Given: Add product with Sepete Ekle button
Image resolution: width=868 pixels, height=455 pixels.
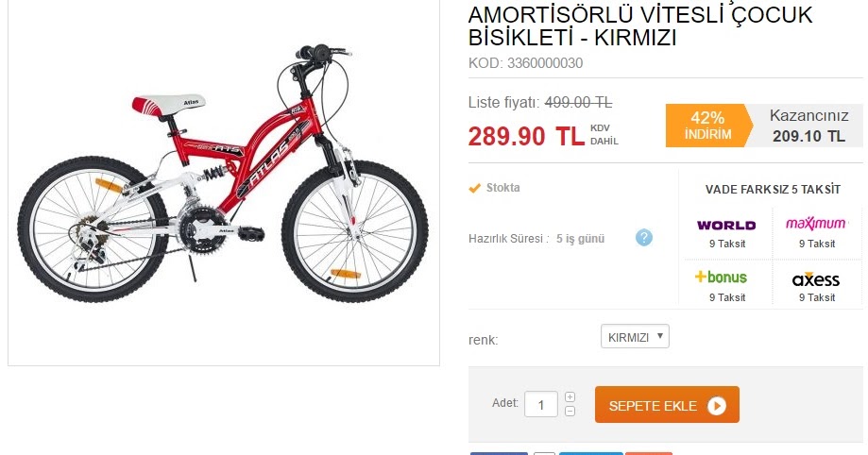Looking at the screenshot, I should [x=667, y=405].
